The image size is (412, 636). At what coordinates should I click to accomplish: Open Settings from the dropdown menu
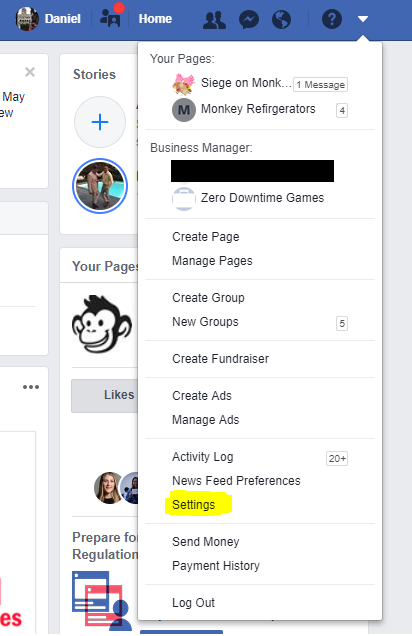point(193,505)
